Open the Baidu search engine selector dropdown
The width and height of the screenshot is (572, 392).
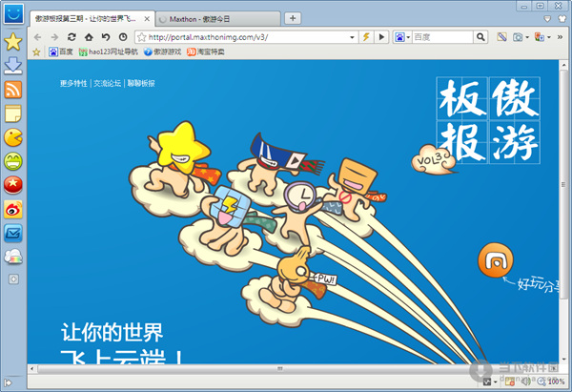pos(402,37)
